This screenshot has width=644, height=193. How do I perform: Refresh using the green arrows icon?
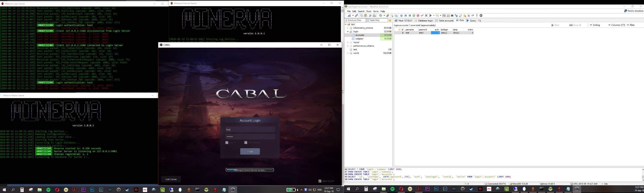pyautogui.click(x=380, y=15)
